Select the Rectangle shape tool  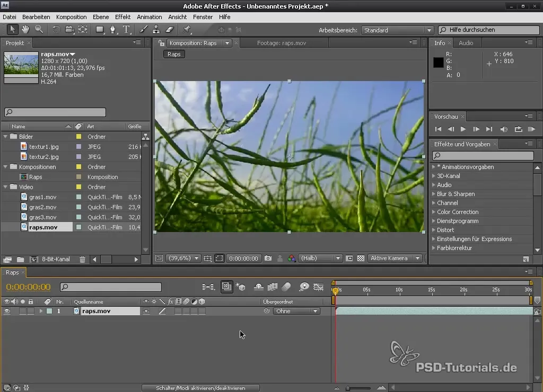pos(100,30)
